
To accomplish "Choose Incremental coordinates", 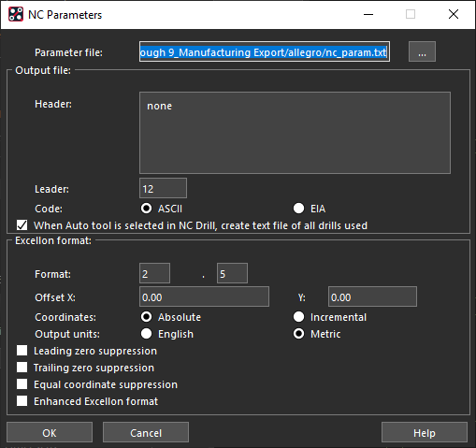I will (298, 317).
